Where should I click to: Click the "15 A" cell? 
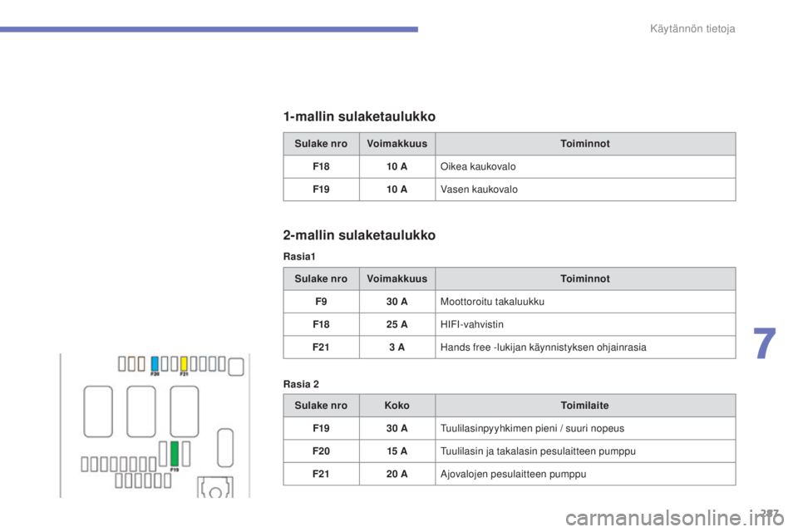[397, 451]
